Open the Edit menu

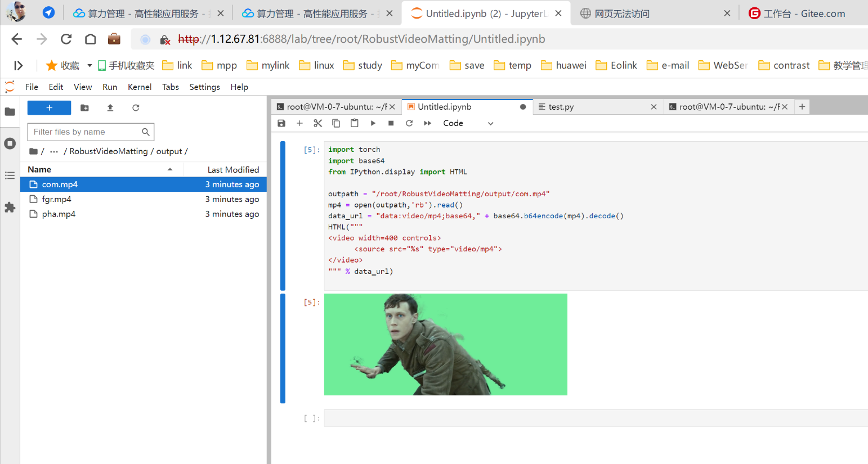click(x=56, y=87)
